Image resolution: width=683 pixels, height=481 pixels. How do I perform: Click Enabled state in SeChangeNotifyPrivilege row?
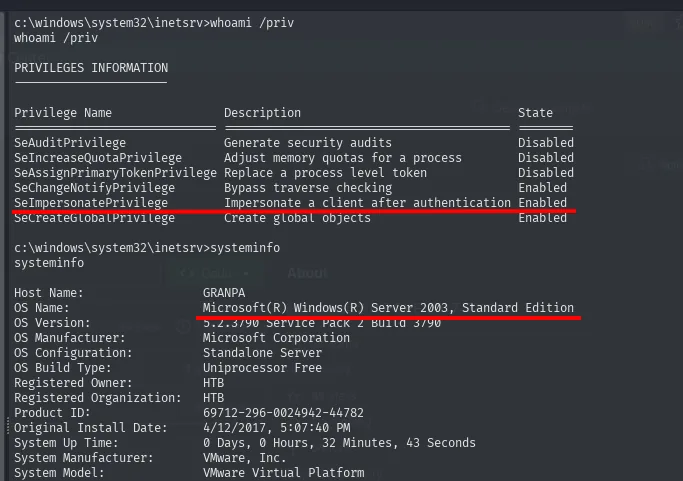(x=542, y=188)
